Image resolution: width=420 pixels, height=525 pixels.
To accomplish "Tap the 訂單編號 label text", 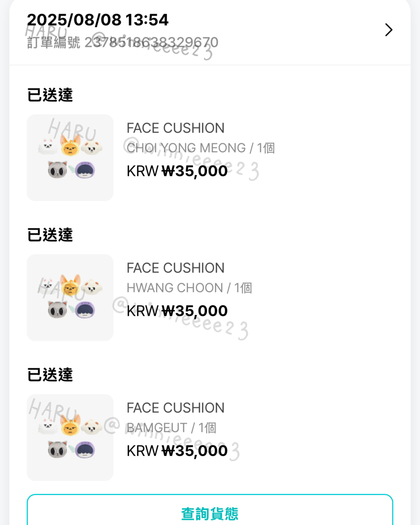I will pos(54,43).
